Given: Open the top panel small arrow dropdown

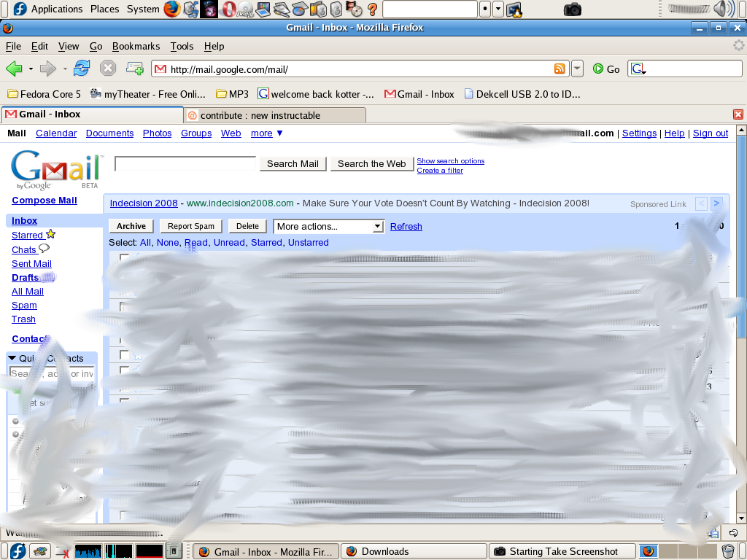Looking at the screenshot, I should point(498,9).
